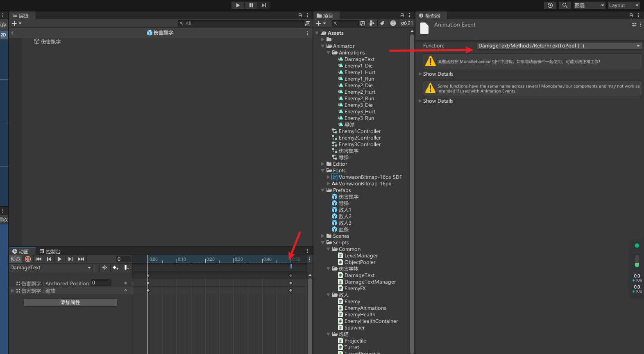Click the Anchored Position row's end keyframe diamond
644x354 pixels.
pyautogui.click(x=291, y=283)
